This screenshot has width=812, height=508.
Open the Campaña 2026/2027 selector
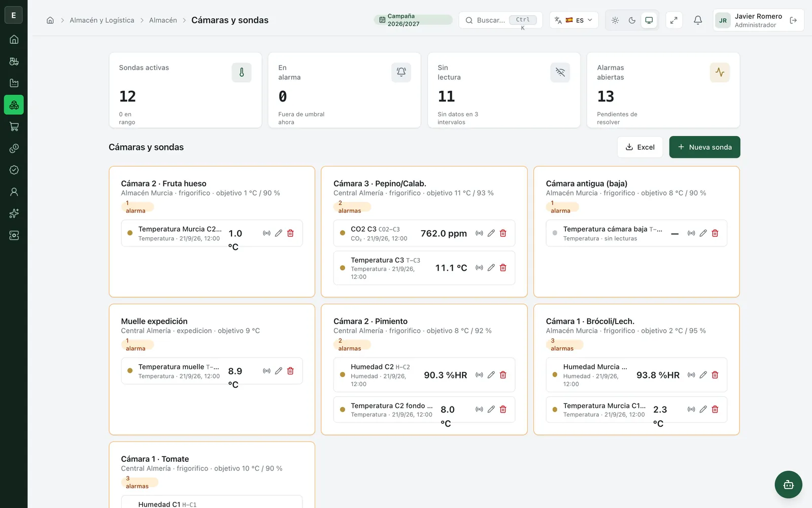[x=413, y=20]
